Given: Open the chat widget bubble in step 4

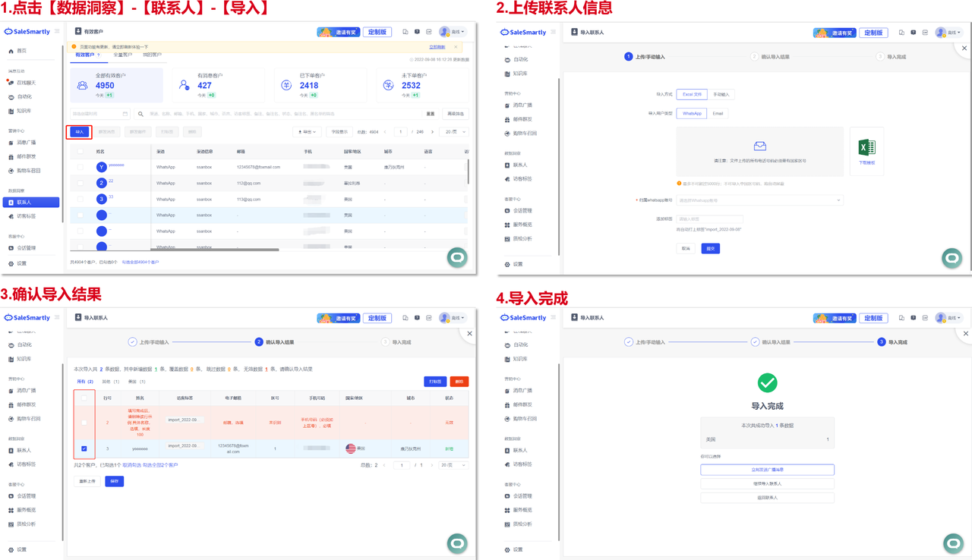Looking at the screenshot, I should click(x=953, y=543).
